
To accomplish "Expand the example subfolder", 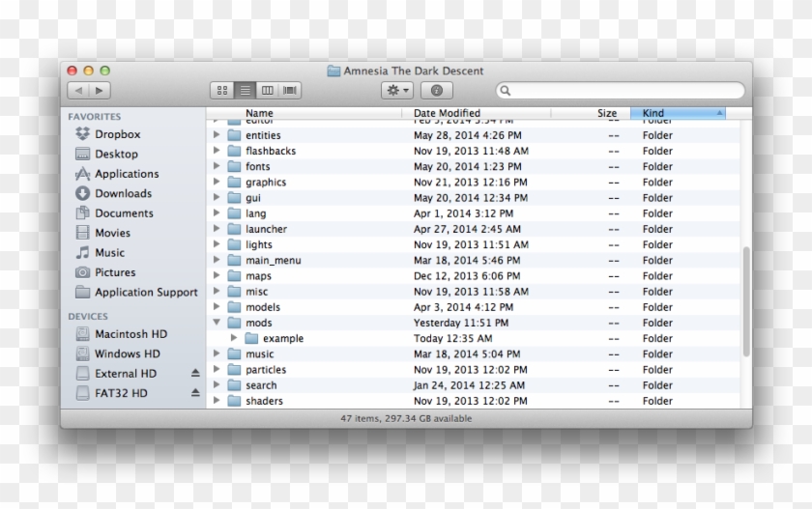I will pos(234,338).
